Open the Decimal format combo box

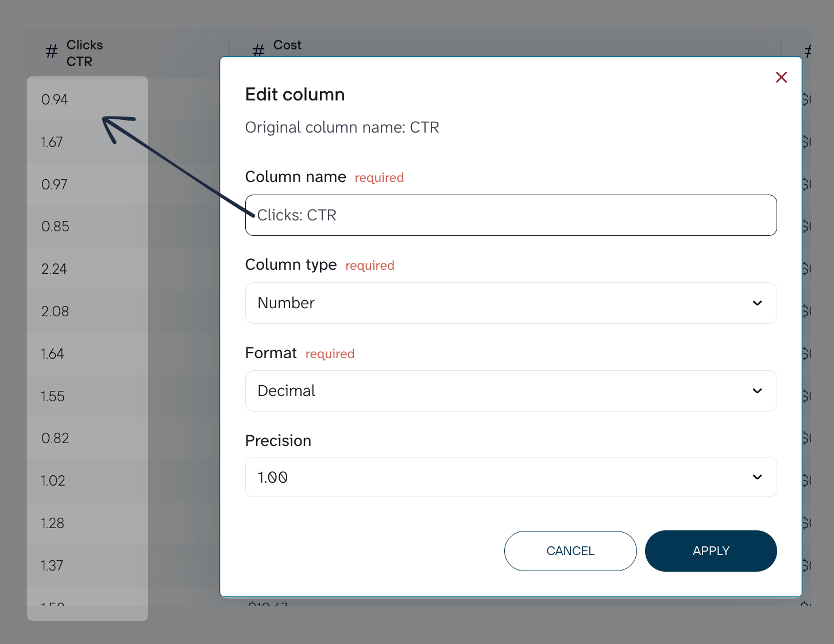511,391
